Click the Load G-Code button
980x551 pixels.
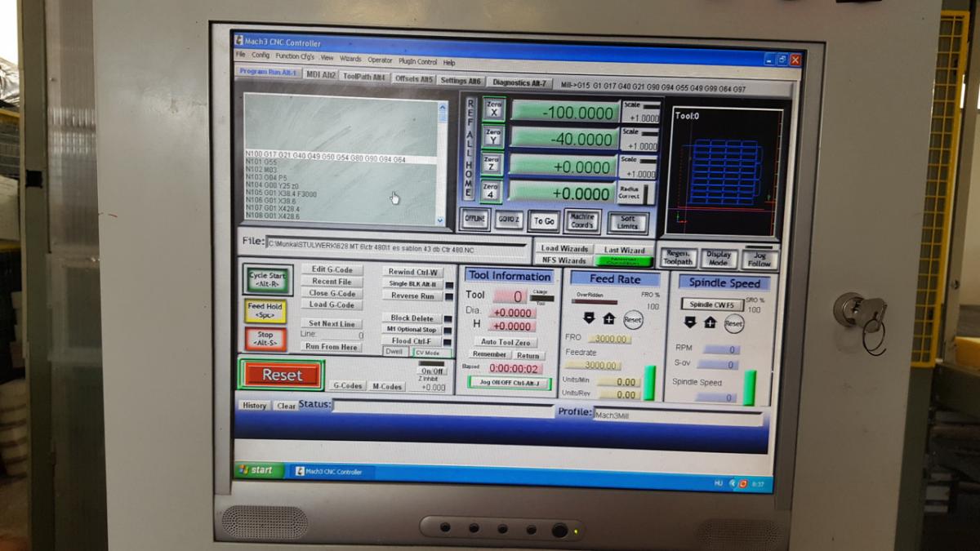(332, 304)
